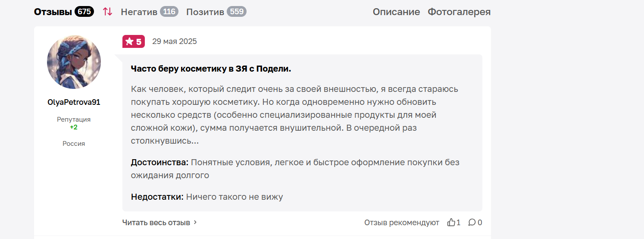Click the 675 reviews count badge
Screen dimensions: 644x239
[x=84, y=12]
